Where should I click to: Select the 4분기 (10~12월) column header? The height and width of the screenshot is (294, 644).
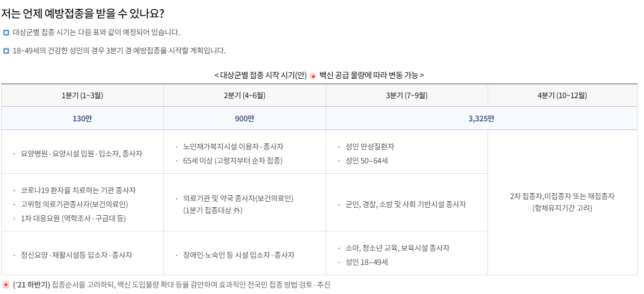563,95
